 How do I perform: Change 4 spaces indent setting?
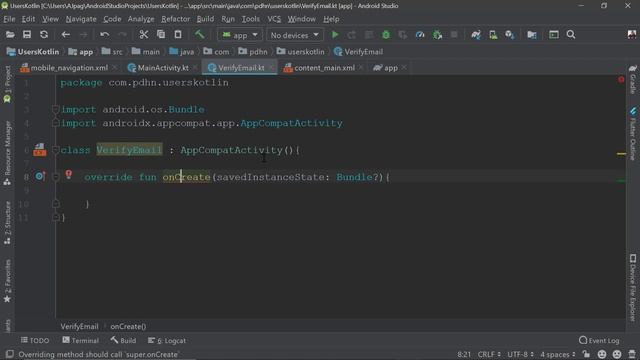click(557, 354)
